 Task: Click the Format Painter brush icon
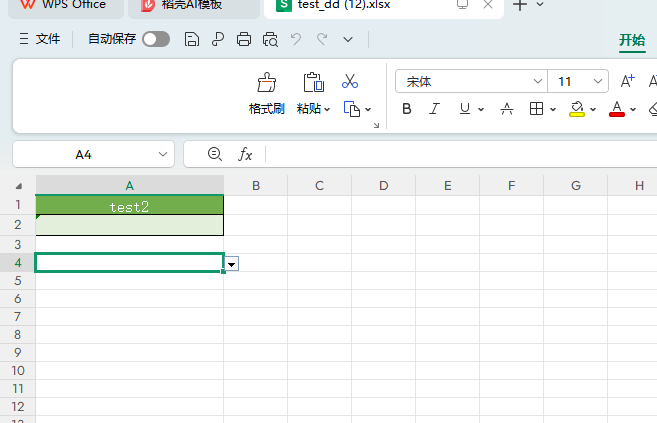point(266,83)
